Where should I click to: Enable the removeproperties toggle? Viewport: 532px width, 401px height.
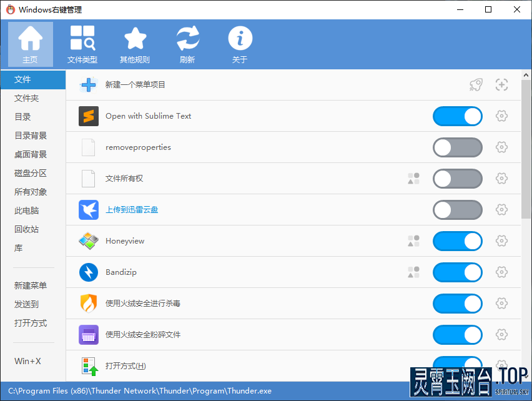point(458,147)
